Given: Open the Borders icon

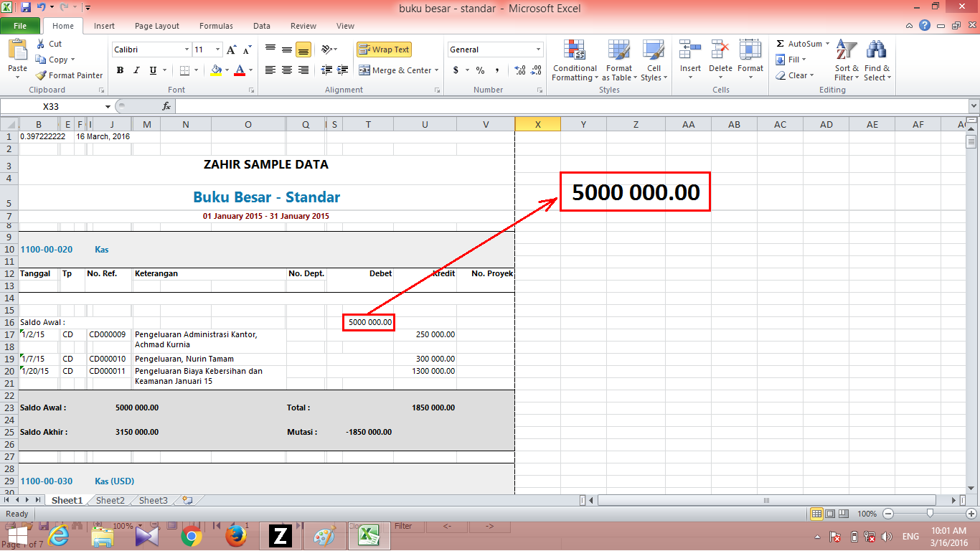Looking at the screenshot, I should click(184, 70).
